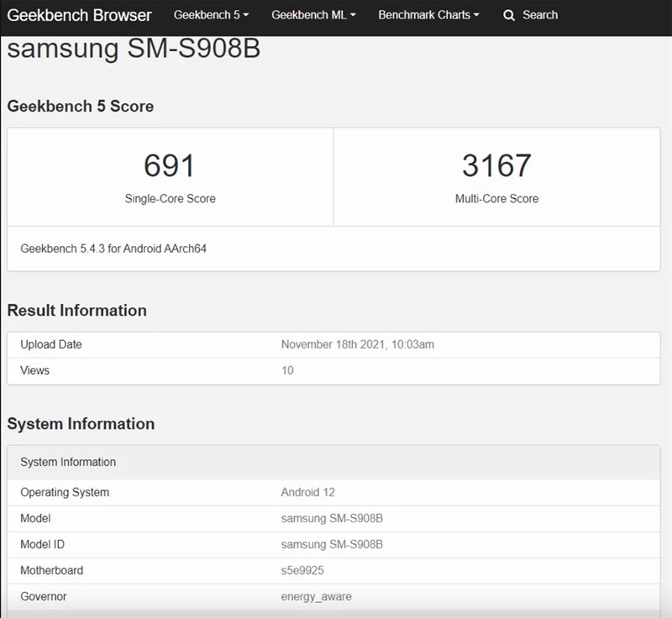The width and height of the screenshot is (672, 618).
Task: Click the Result Information section heading
Action: point(76,311)
